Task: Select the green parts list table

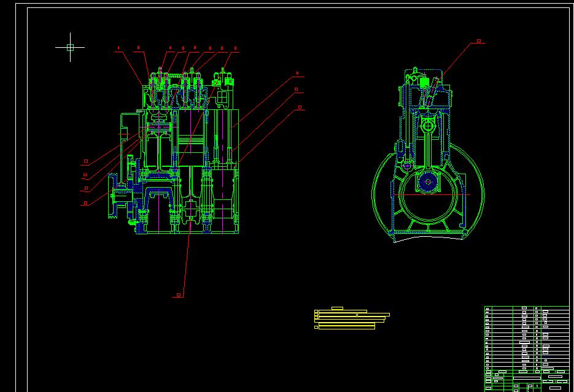Action: pyautogui.click(x=527, y=349)
